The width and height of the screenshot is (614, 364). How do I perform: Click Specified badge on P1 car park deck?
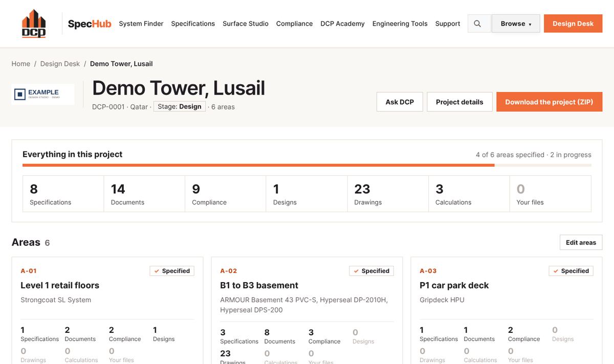click(x=571, y=271)
